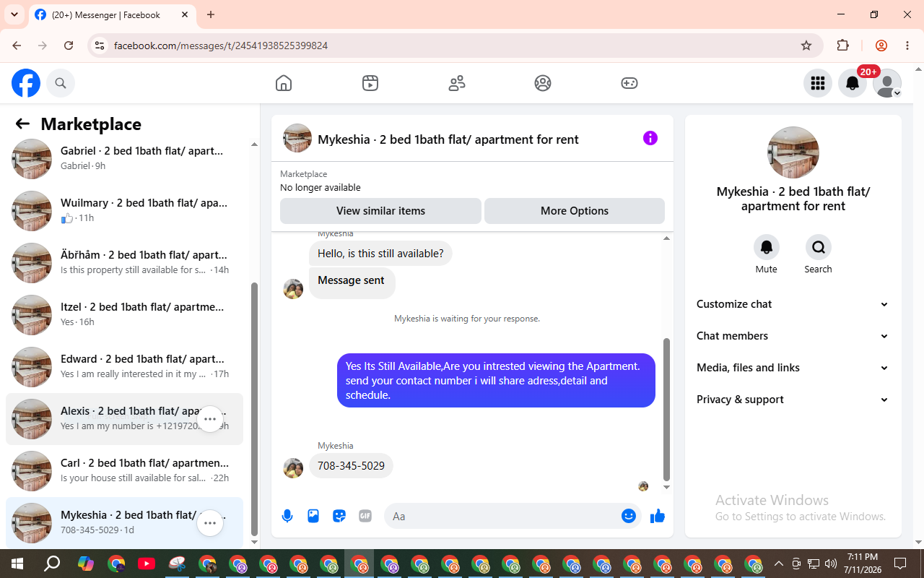924x578 pixels.
Task: Click the chat list vertical scrollbar
Action: 254,408
